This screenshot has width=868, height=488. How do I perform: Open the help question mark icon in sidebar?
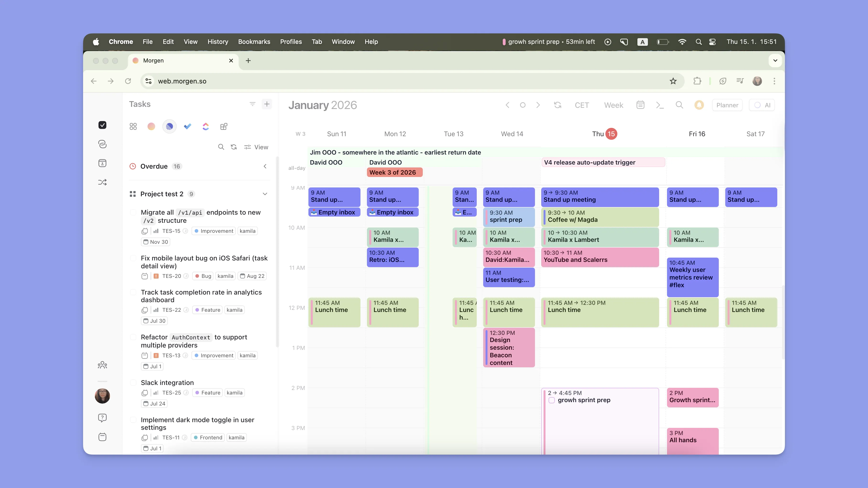pos(102,418)
